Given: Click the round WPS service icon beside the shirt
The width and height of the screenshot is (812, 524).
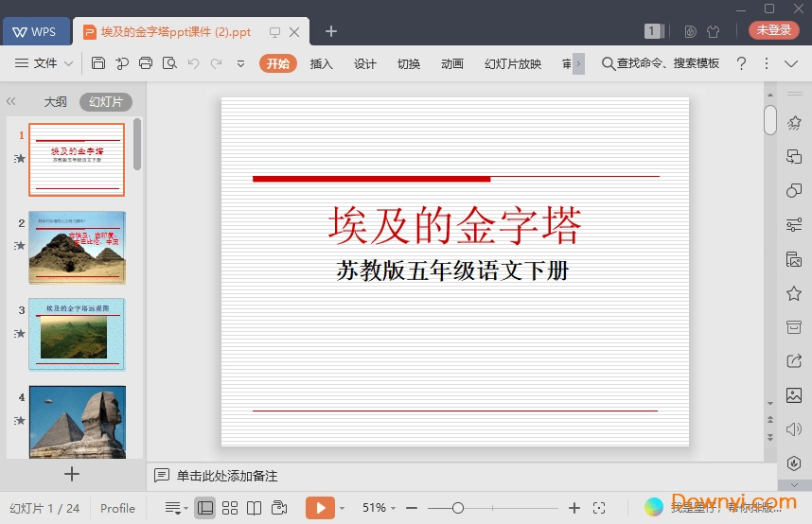Looking at the screenshot, I should (x=690, y=31).
